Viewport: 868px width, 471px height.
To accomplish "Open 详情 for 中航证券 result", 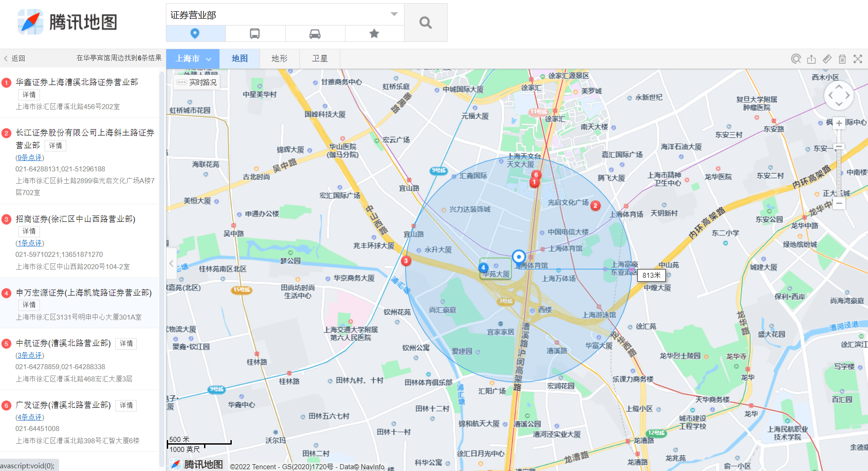I will [126, 344].
